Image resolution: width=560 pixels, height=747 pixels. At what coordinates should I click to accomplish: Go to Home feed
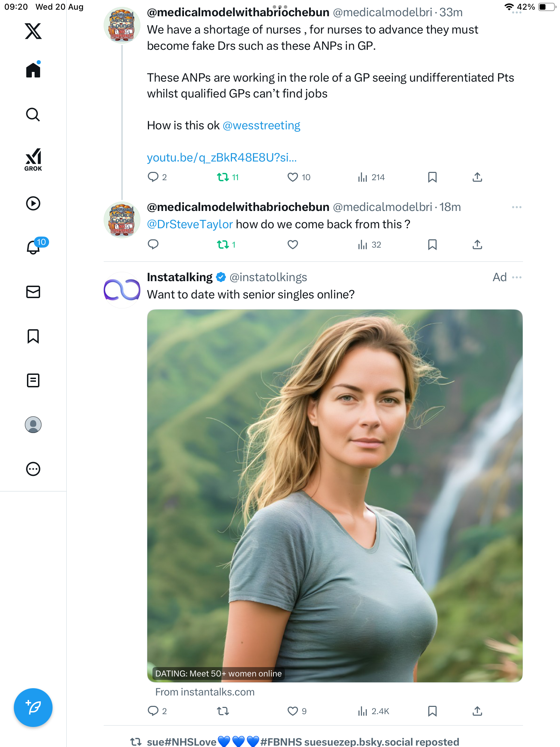pos(33,71)
